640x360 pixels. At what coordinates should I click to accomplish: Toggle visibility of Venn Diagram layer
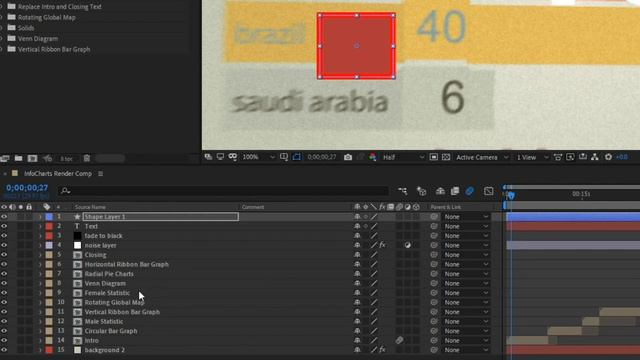coord(4,283)
